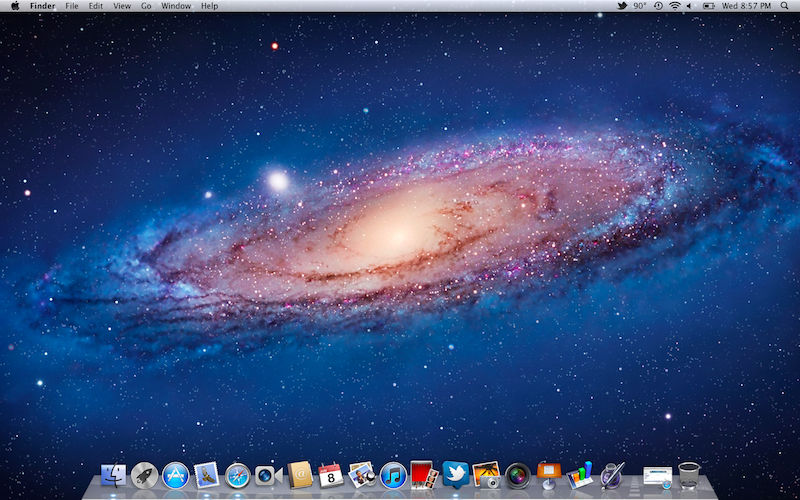Open Photo Booth red curtain icon

coord(424,474)
